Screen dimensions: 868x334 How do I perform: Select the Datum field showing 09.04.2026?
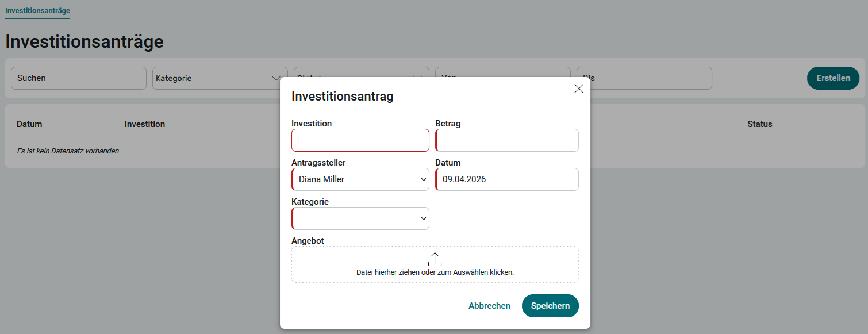[x=507, y=179]
